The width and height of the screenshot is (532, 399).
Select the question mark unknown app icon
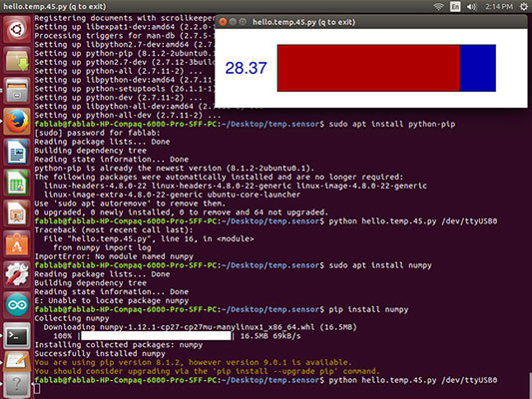pyautogui.click(x=17, y=385)
